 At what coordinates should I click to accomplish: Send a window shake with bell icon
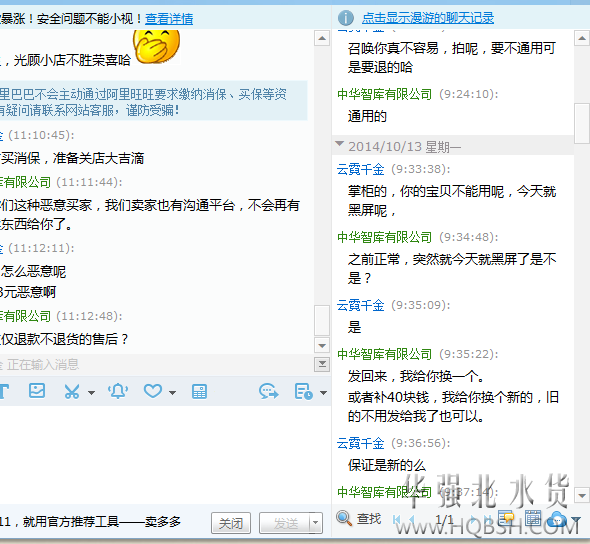[118, 391]
